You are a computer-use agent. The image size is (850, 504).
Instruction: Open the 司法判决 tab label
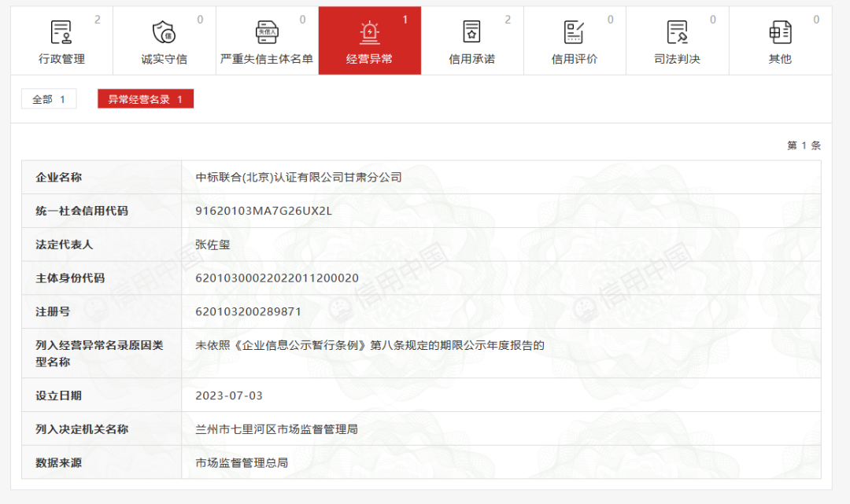677,59
